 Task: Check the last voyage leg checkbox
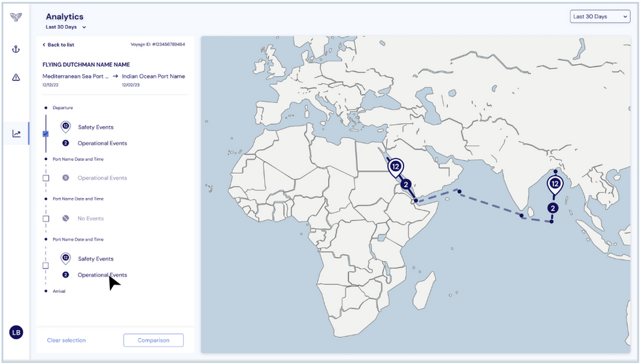46,265
